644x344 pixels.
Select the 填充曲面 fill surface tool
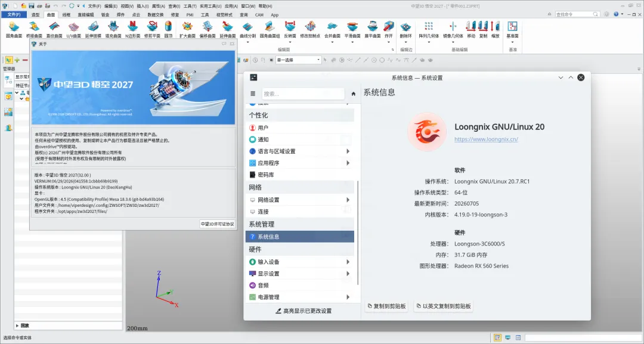tap(113, 30)
